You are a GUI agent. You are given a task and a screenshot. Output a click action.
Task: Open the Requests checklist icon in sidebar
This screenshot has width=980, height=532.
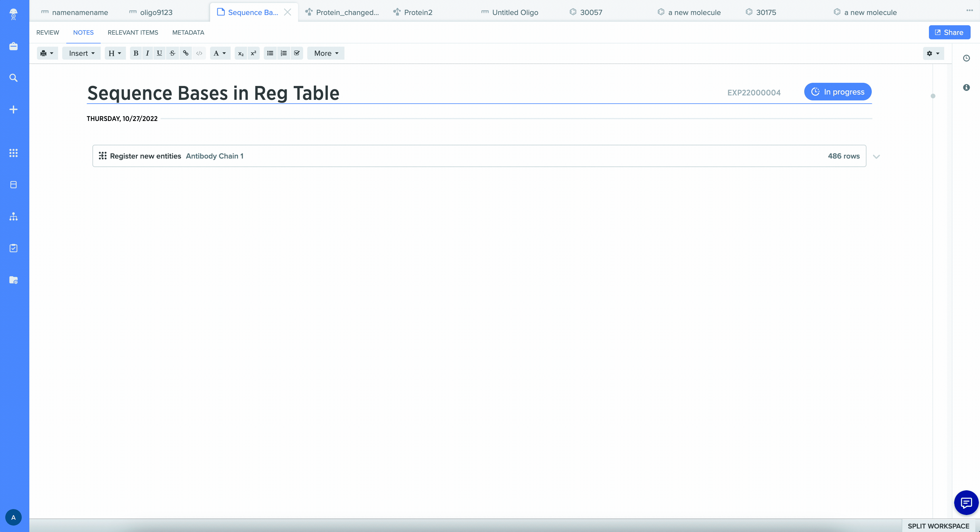click(13, 248)
